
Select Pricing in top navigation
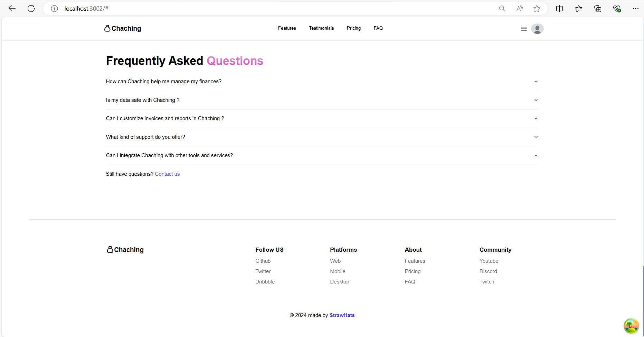tap(353, 28)
